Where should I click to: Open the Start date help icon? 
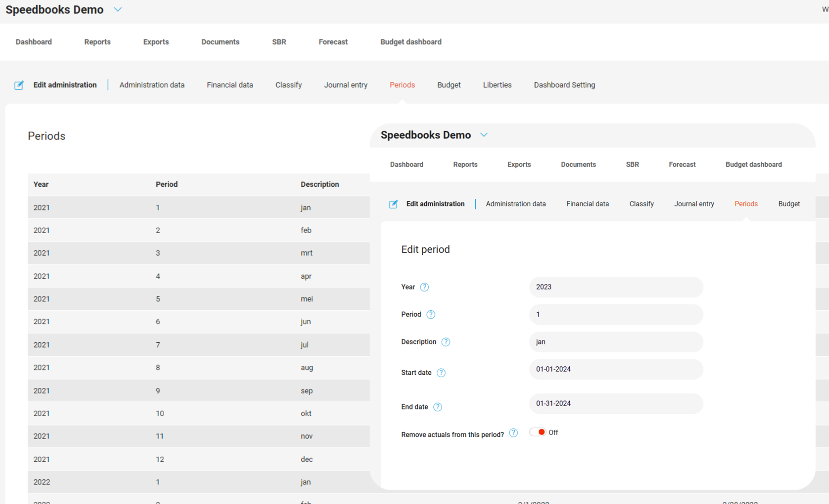click(x=441, y=373)
